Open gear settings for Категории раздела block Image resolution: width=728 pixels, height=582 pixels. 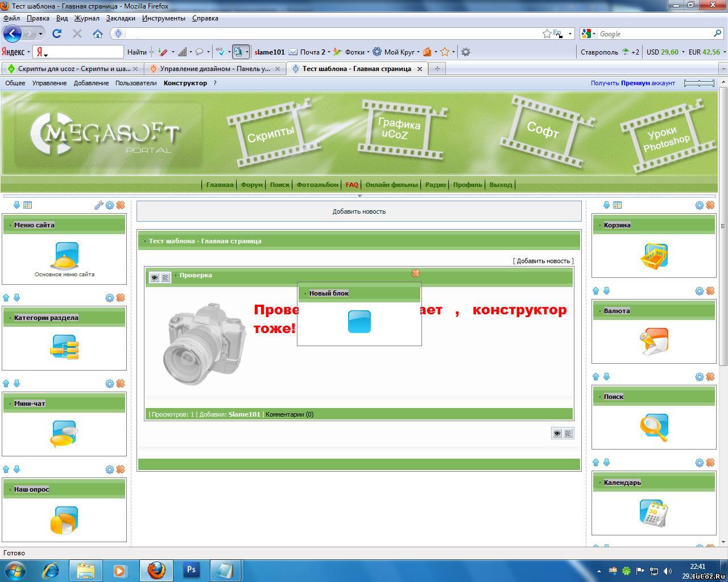[x=110, y=298]
